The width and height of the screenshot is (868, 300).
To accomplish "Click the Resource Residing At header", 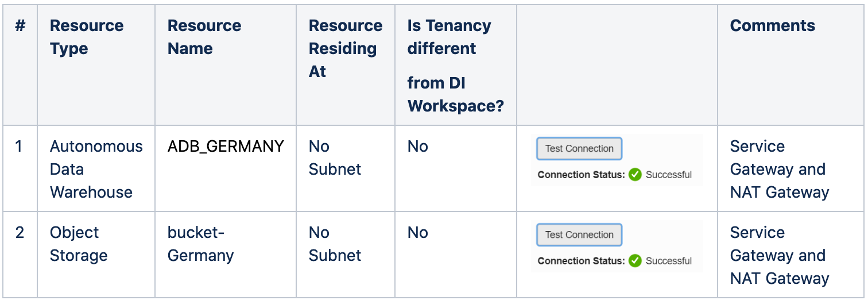I will (x=345, y=48).
